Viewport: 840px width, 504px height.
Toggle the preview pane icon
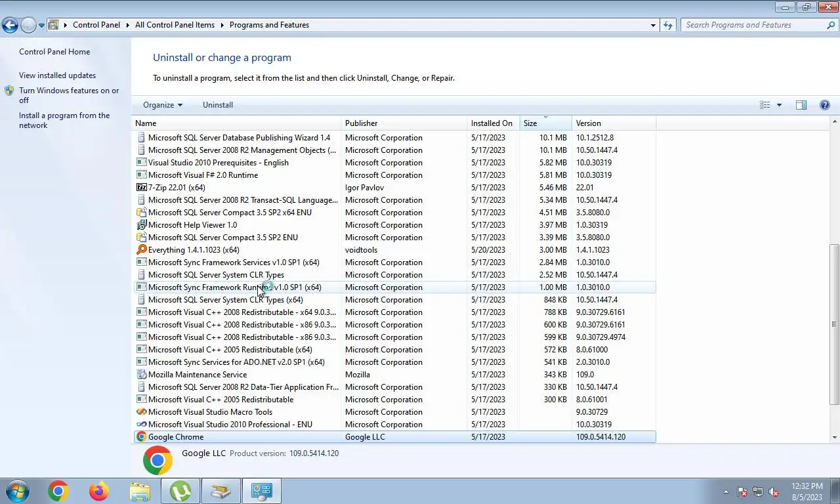pos(801,105)
